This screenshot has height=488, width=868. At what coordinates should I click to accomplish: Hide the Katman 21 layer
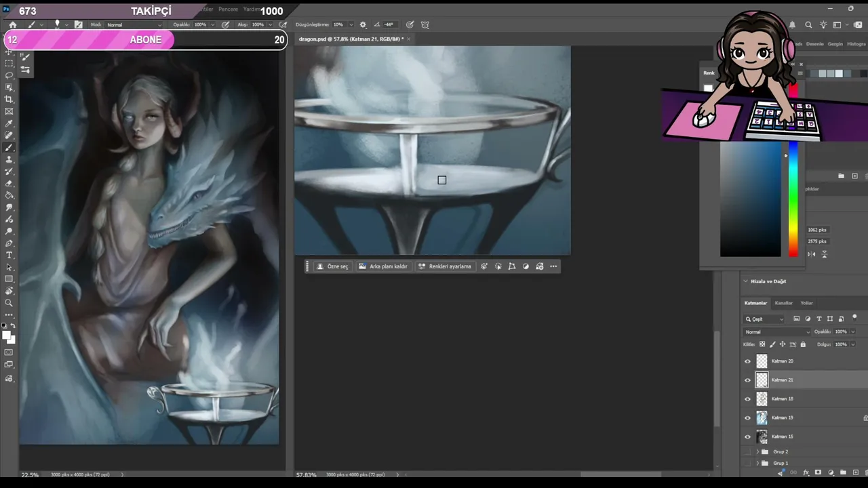[748, 380]
